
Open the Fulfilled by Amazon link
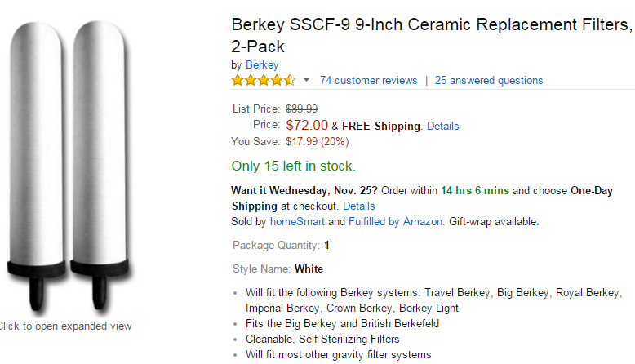[395, 221]
